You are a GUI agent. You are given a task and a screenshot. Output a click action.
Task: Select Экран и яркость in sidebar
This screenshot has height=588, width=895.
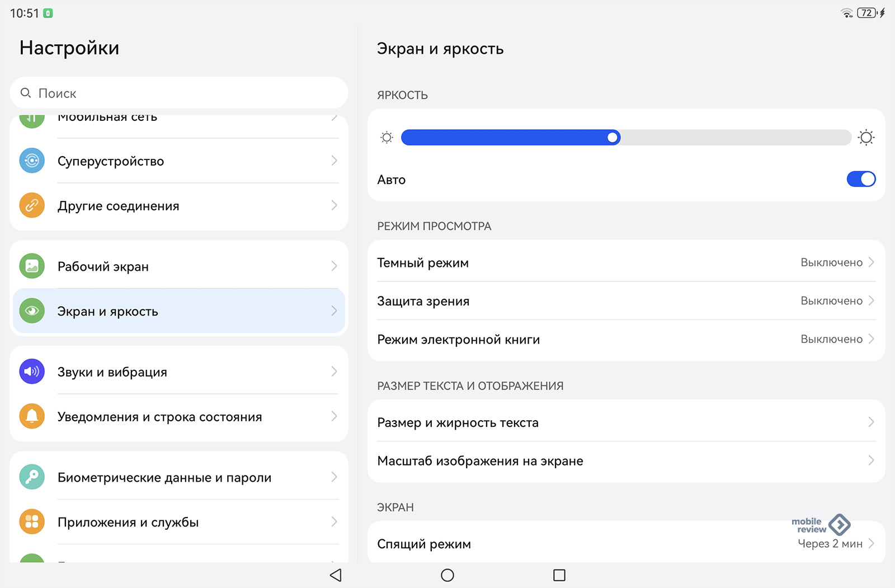pos(179,311)
